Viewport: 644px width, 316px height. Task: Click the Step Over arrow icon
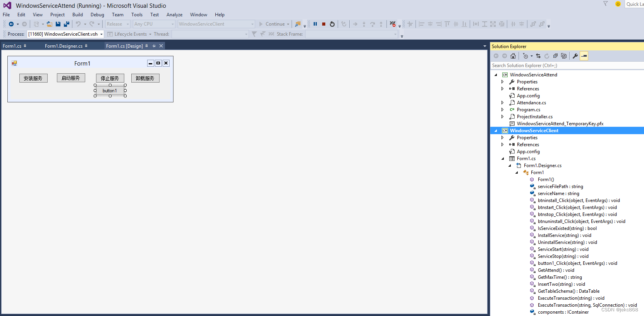pos(373,24)
